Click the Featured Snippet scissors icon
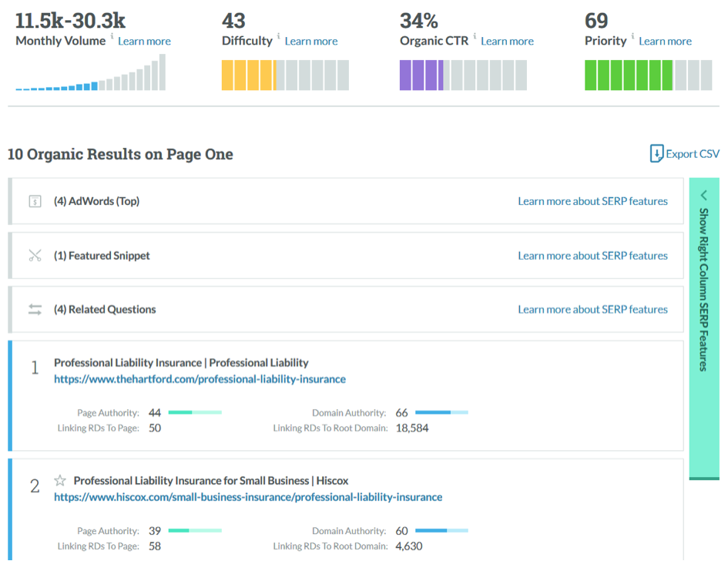 [35, 256]
